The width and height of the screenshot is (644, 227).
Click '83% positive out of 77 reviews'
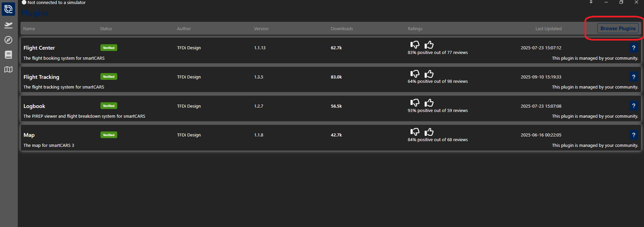[438, 53]
